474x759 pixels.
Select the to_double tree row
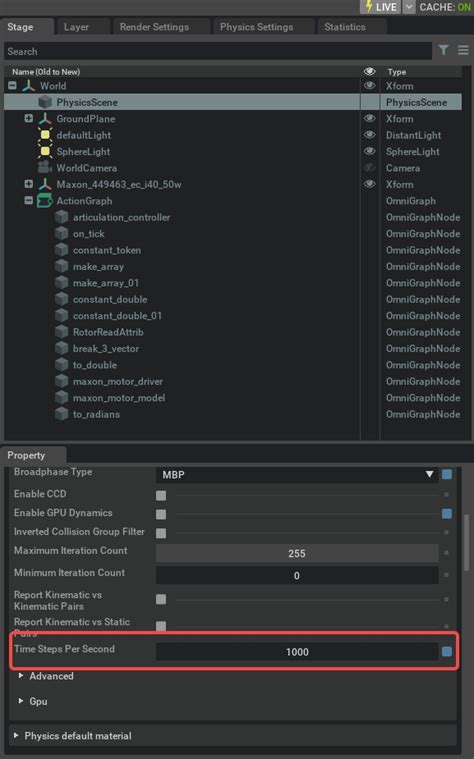pyautogui.click(x=232, y=365)
